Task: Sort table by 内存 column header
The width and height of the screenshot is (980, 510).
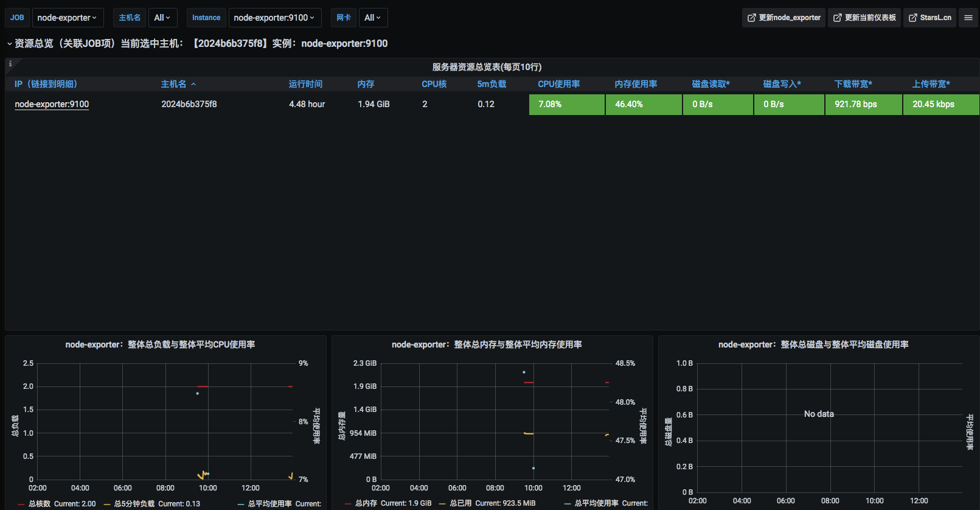Action: click(366, 84)
